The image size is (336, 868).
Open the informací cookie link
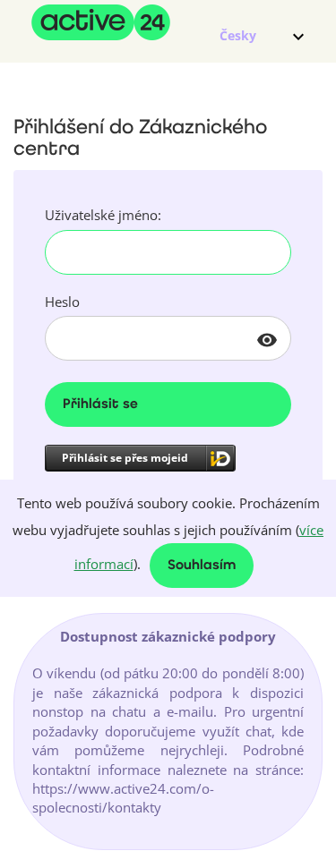pyautogui.click(x=104, y=565)
